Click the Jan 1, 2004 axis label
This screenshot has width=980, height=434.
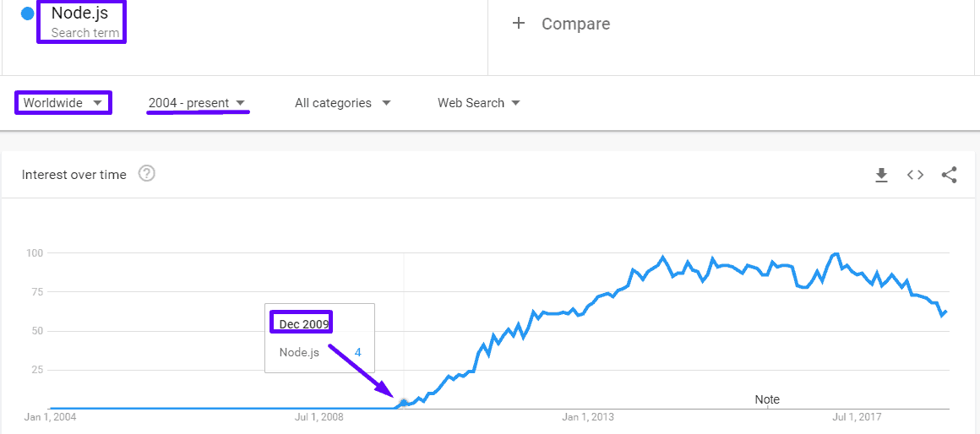tap(50, 417)
